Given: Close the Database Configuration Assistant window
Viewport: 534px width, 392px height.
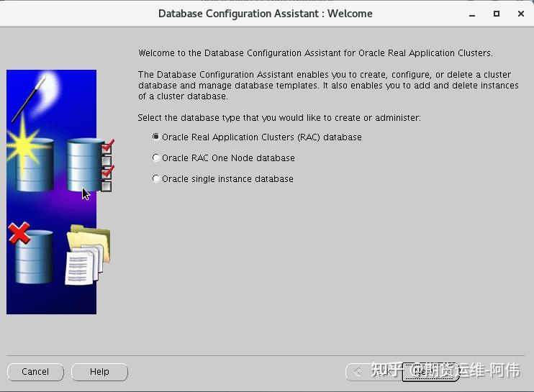Looking at the screenshot, I should (521, 14).
